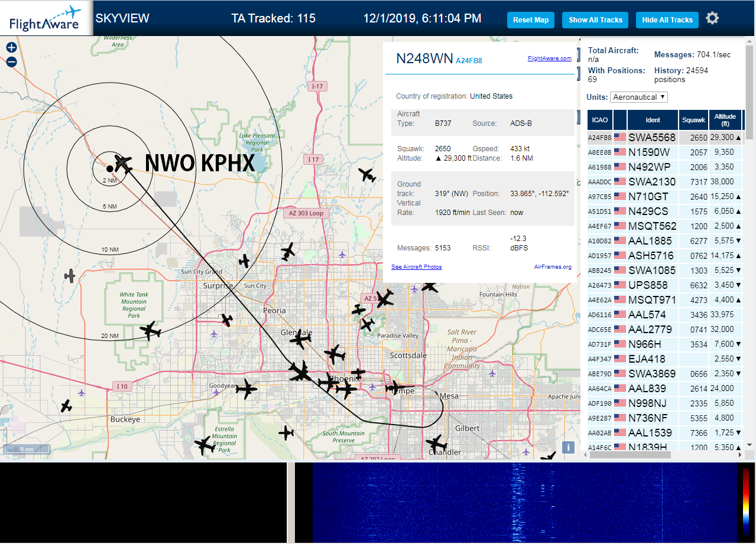Select the AAL574 row
Screen dimensions: 756x544
665,315
